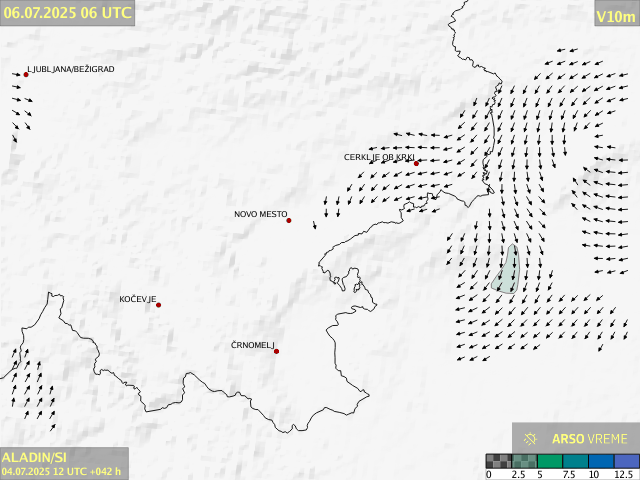Click the KOČEVJE station label
Viewport: 640px width, 480px height.
[x=138, y=300]
